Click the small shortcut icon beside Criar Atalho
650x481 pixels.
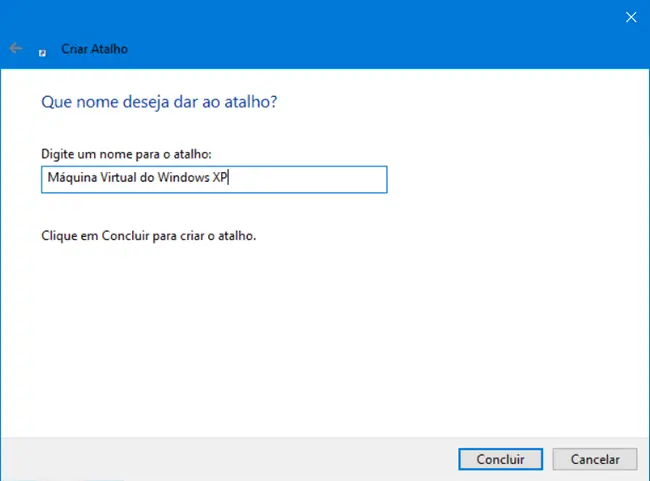click(42, 50)
